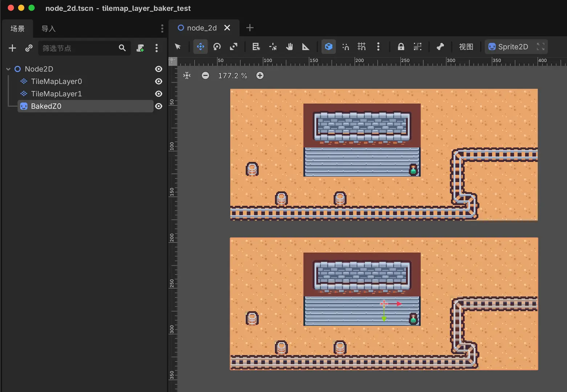Open snapping options three-dot menu
This screenshot has height=392, width=567.
click(378, 46)
